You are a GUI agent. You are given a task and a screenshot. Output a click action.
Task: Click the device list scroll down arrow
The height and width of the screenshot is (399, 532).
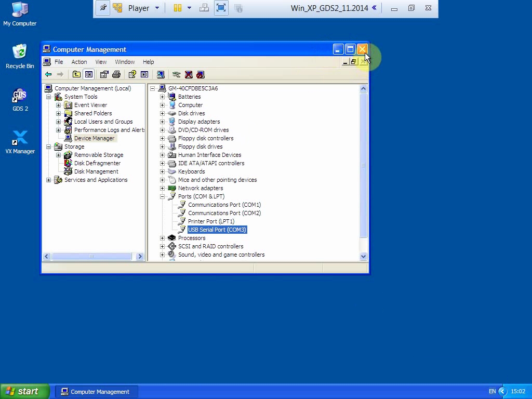click(363, 256)
